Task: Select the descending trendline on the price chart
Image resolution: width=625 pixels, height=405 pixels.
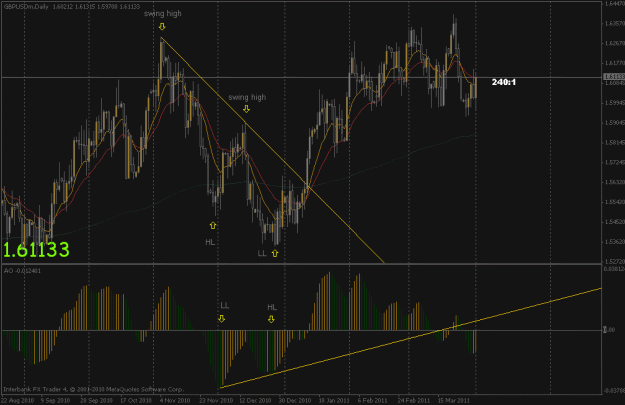Action: [272, 150]
